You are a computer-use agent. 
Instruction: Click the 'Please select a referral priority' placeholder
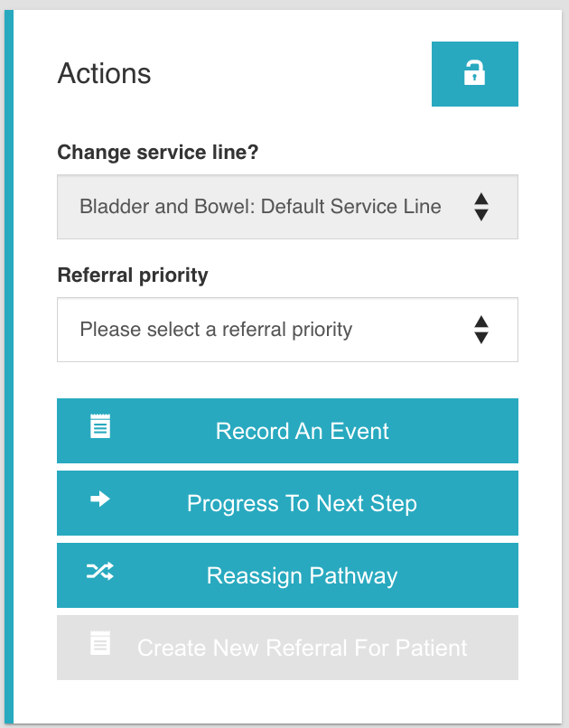coord(216,329)
